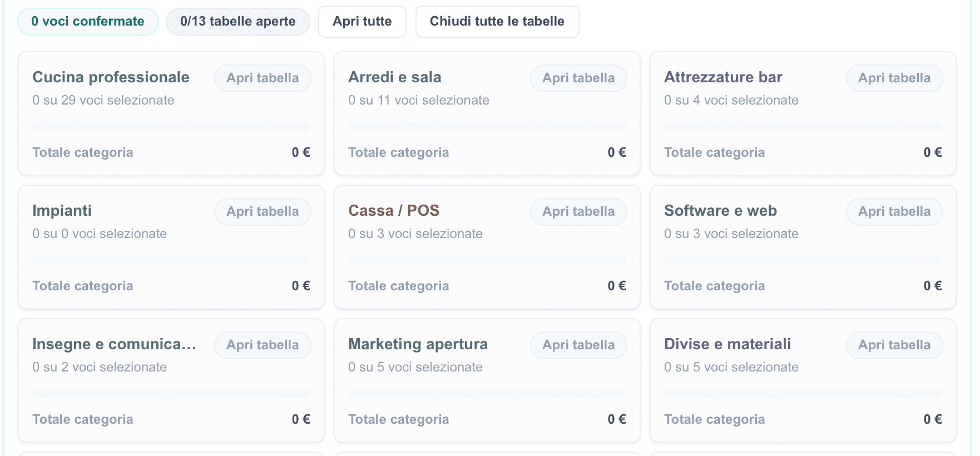980x456 pixels.
Task: Open the Software e web table
Action: point(894,212)
